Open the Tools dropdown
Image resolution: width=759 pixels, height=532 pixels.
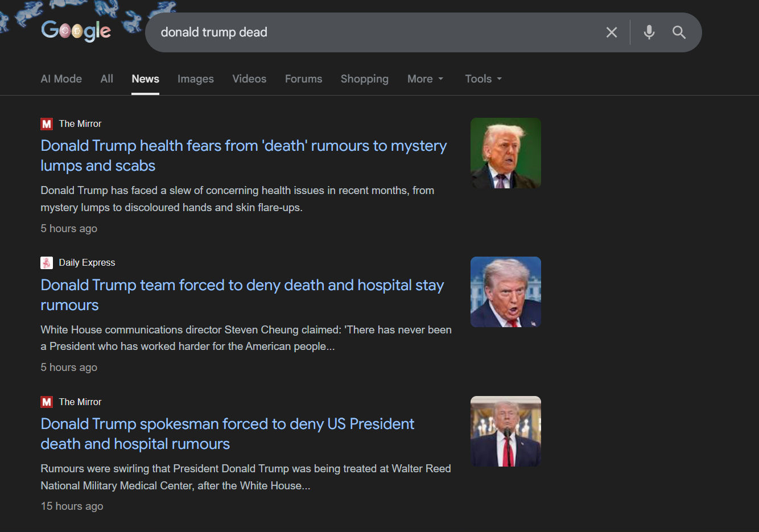tap(483, 79)
